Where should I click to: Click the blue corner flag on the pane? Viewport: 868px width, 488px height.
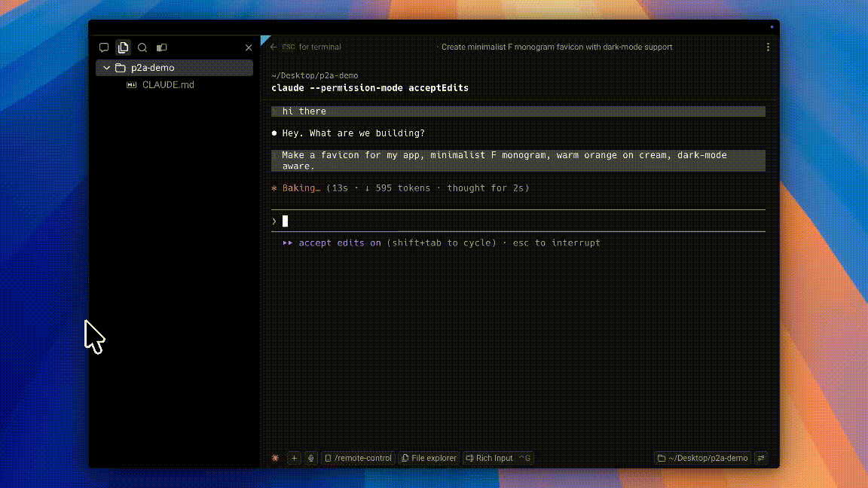[x=264, y=39]
